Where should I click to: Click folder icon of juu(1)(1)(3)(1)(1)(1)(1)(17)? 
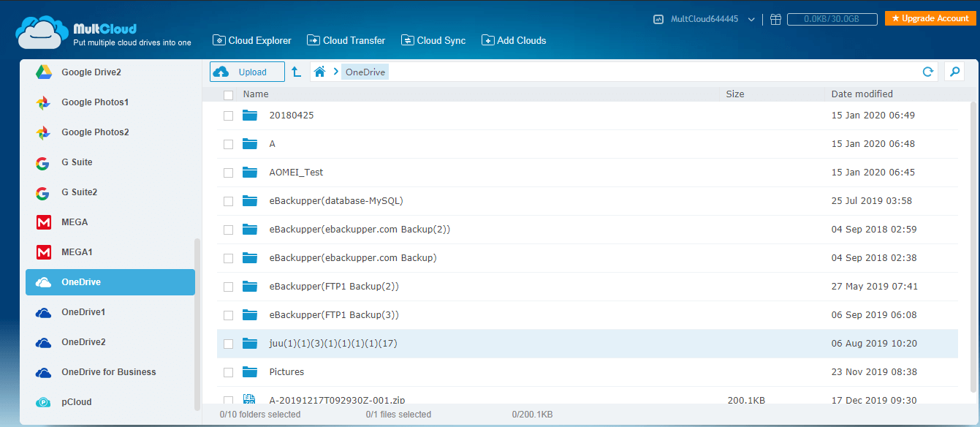pyautogui.click(x=251, y=344)
